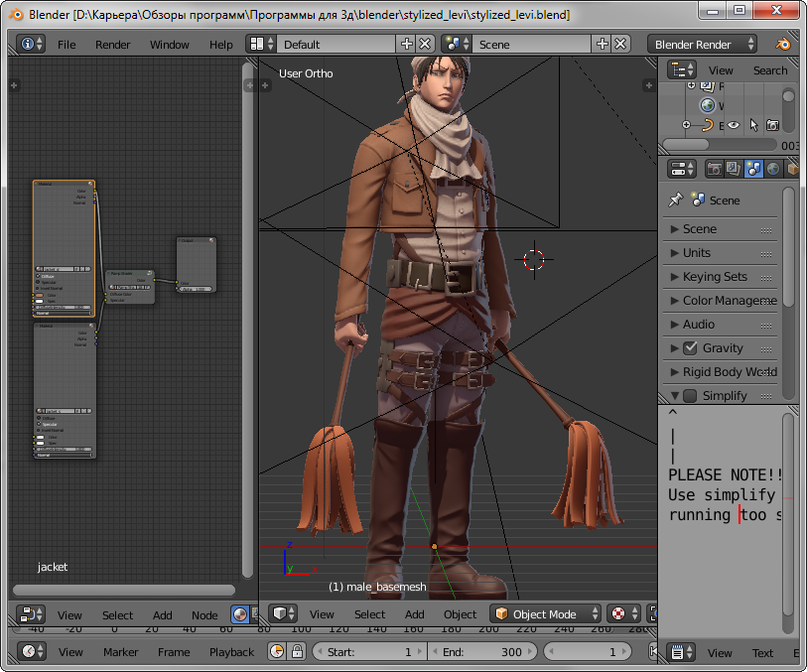Click the current frame number field

tap(588, 651)
